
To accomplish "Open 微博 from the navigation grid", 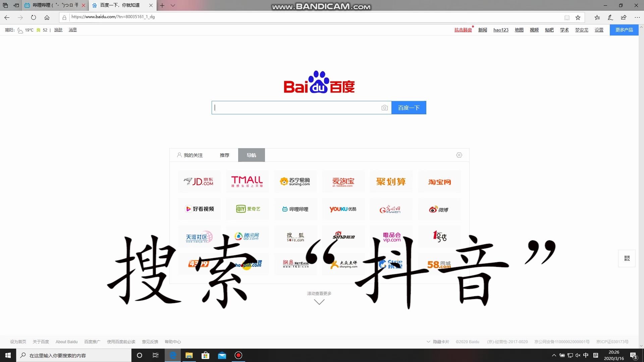I will [x=439, y=209].
